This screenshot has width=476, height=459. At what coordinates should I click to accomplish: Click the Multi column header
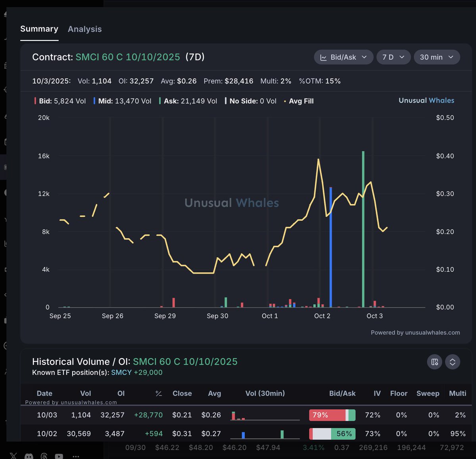point(457,393)
